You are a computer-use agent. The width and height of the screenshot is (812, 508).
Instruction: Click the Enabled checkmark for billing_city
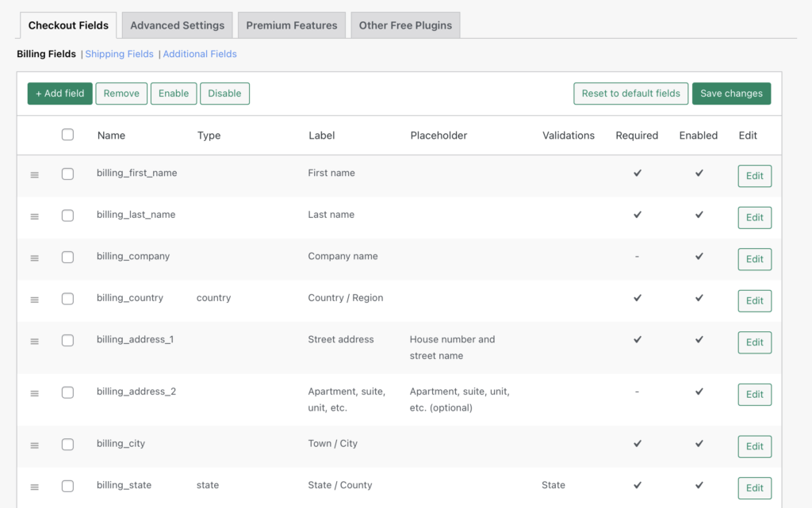pos(699,443)
